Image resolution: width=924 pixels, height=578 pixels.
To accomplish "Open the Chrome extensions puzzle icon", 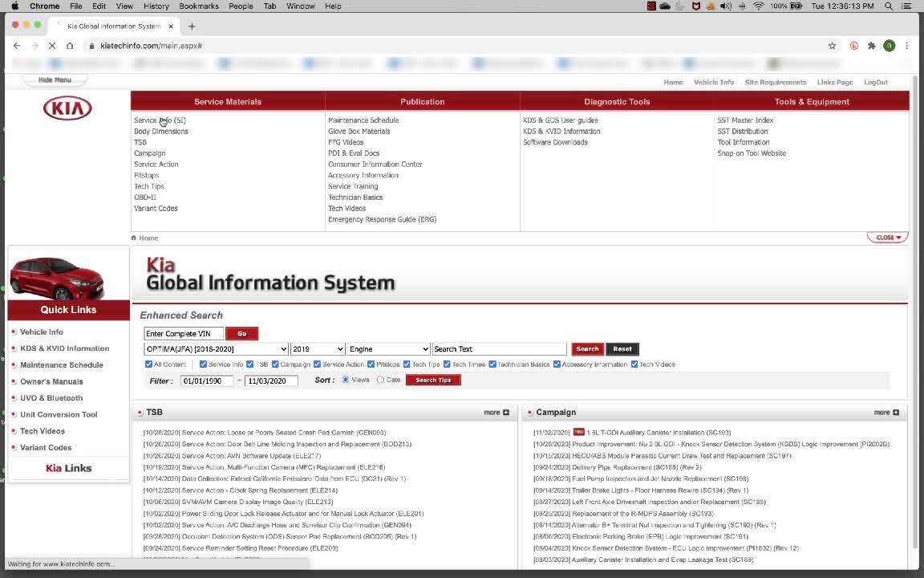I will [872, 46].
